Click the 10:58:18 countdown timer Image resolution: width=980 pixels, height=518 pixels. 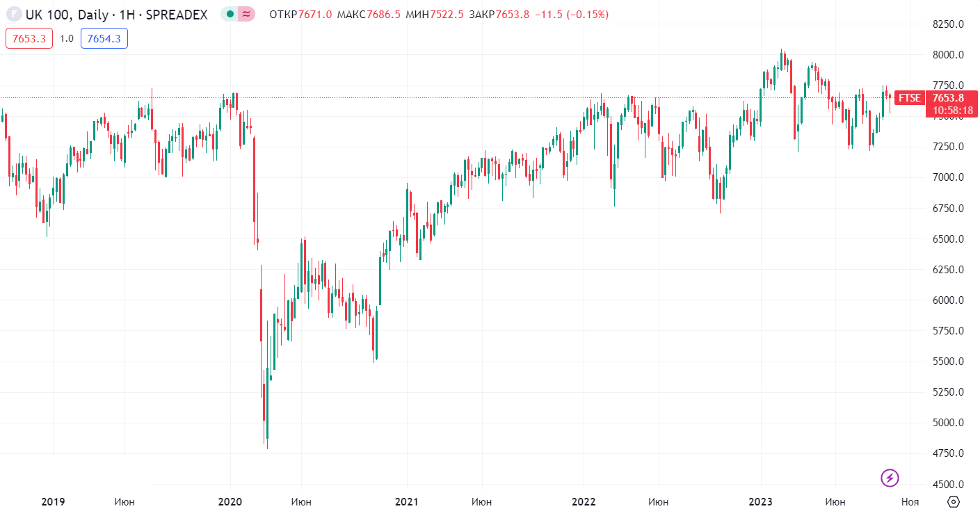click(952, 111)
